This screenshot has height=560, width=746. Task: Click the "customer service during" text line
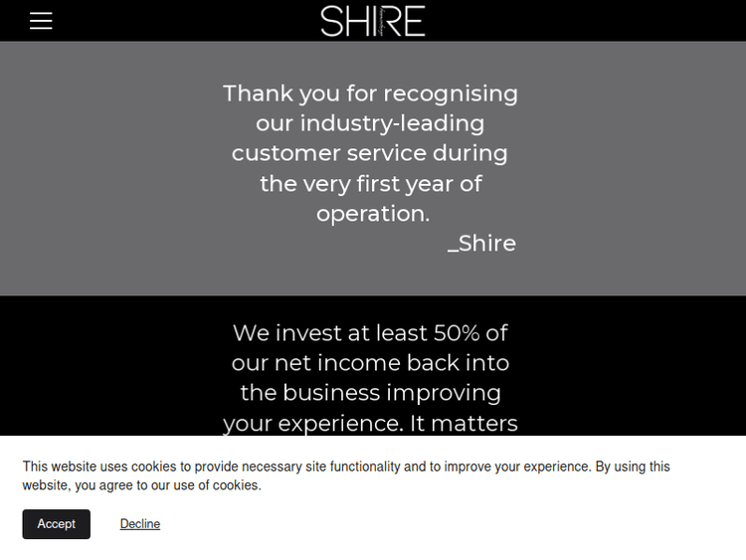coord(370,153)
